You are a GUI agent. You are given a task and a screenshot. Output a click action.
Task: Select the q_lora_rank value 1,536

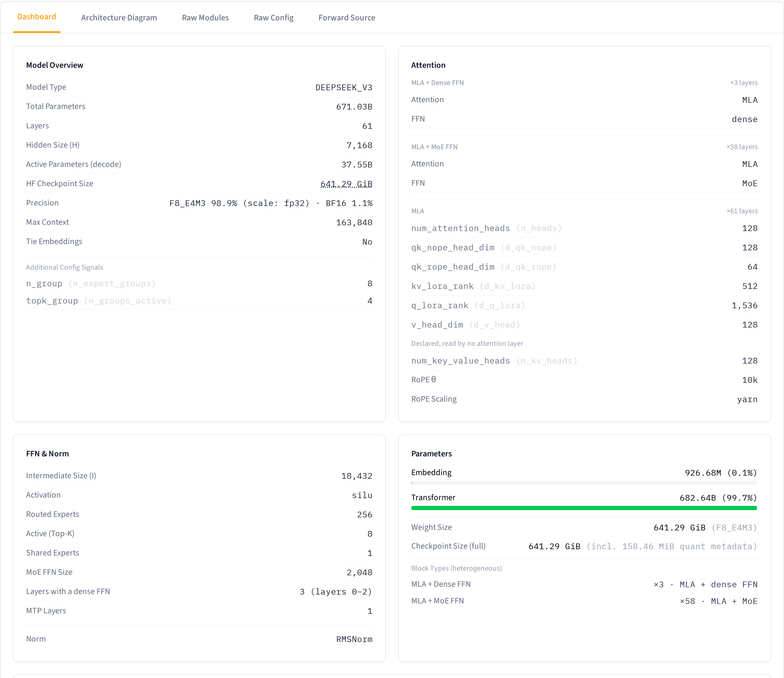[x=744, y=306]
